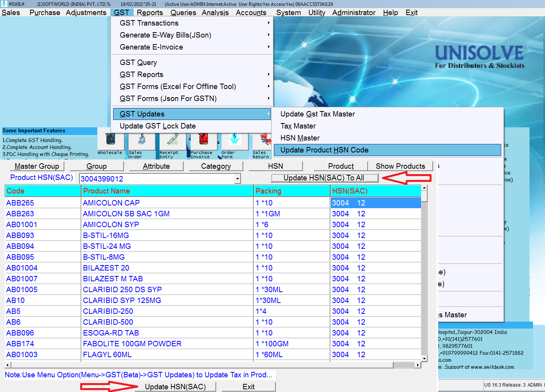Expand GST Forms (Excel For Offline Tool)
The width and height of the screenshot is (545, 392).
(x=193, y=86)
